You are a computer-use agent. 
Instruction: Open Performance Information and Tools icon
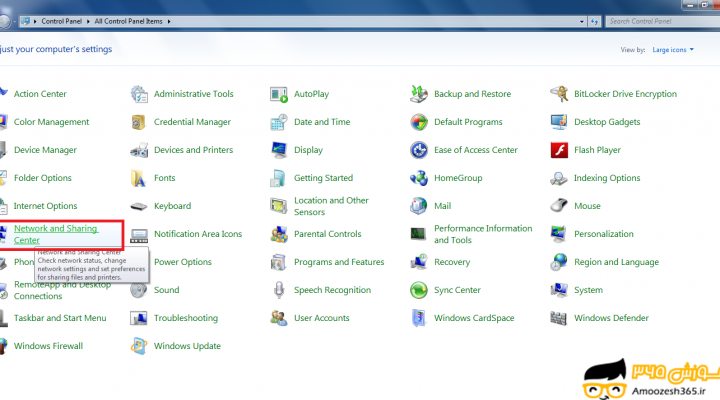[x=418, y=234]
